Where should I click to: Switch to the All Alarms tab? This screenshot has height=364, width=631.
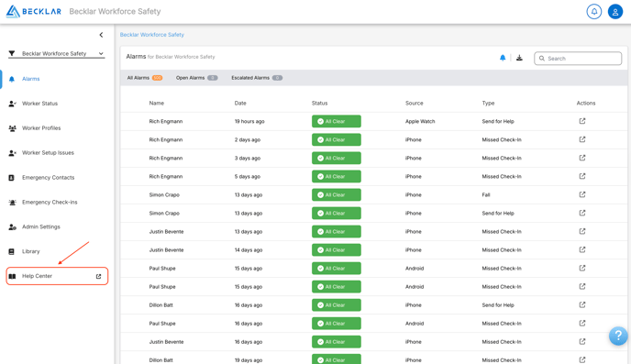pyautogui.click(x=145, y=78)
